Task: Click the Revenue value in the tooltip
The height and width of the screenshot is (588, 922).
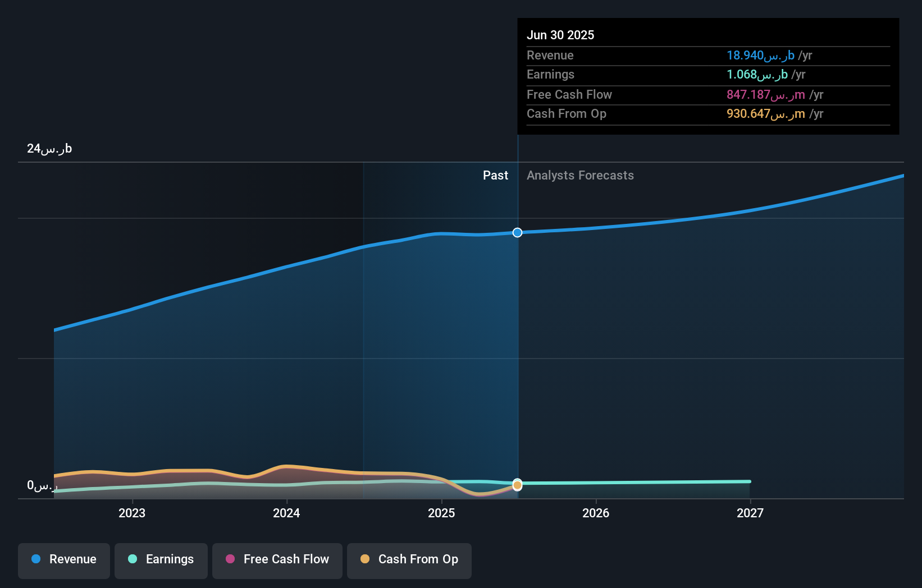Action: tap(759, 56)
